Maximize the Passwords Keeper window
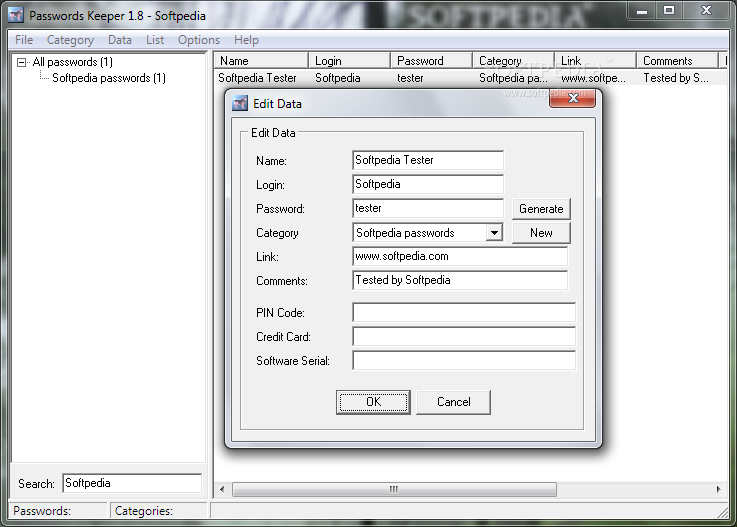The image size is (737, 527). [x=668, y=10]
